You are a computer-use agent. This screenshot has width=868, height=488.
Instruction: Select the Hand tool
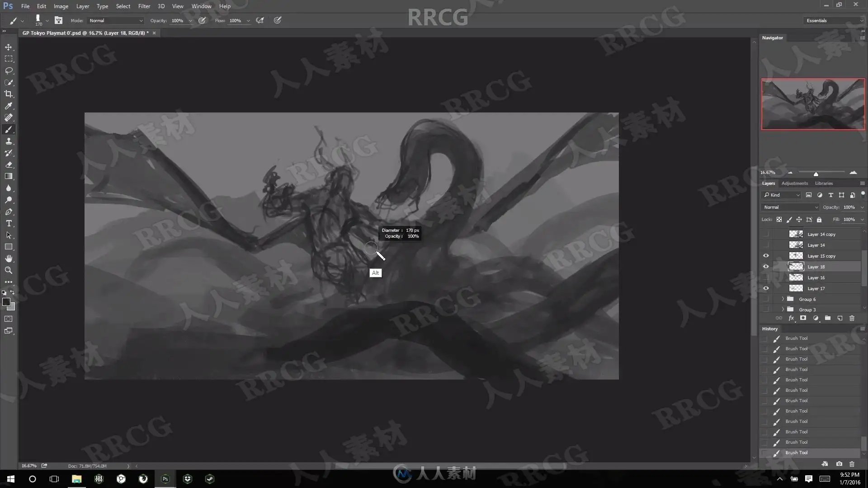pos(9,258)
